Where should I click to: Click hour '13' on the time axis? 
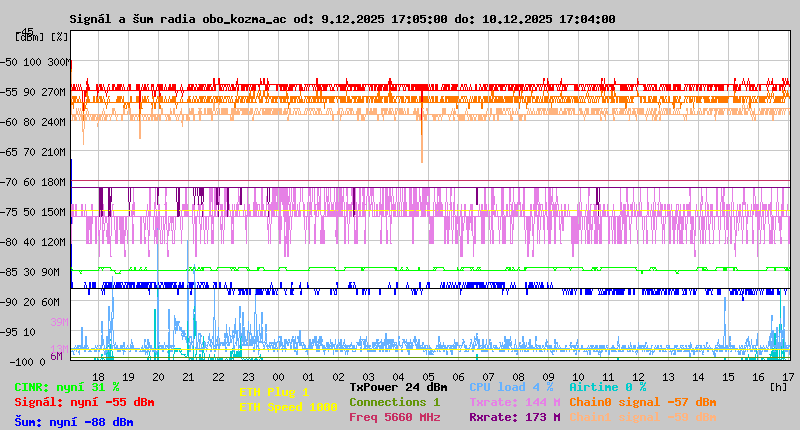(x=668, y=377)
